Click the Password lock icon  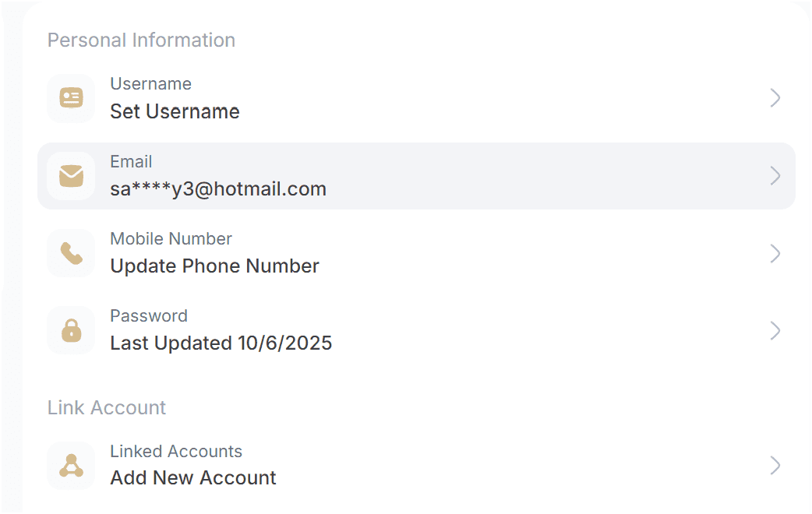[71, 330]
